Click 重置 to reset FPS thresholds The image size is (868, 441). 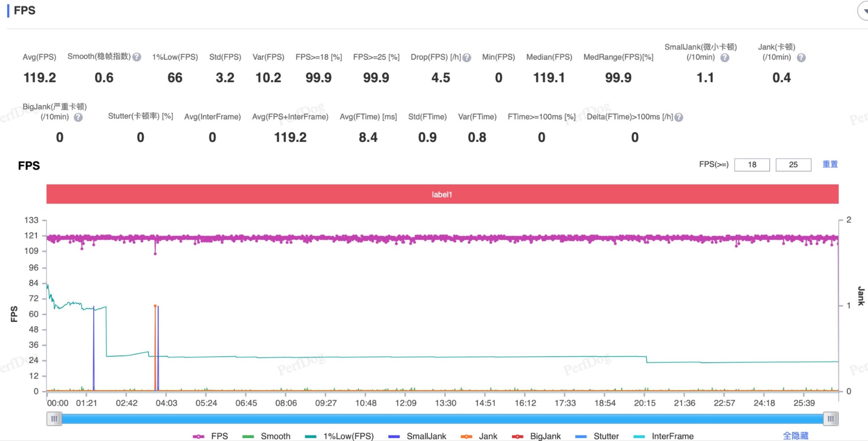(830, 164)
